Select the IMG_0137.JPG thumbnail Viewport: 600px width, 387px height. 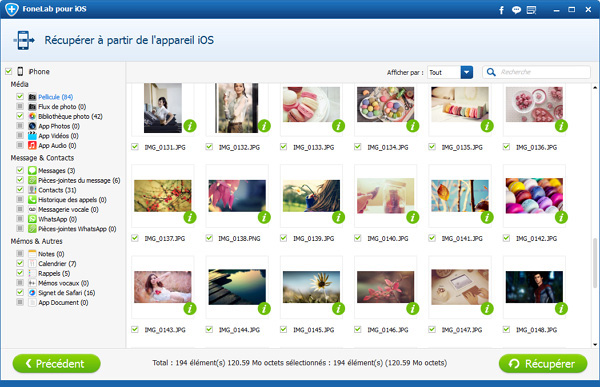pos(163,196)
